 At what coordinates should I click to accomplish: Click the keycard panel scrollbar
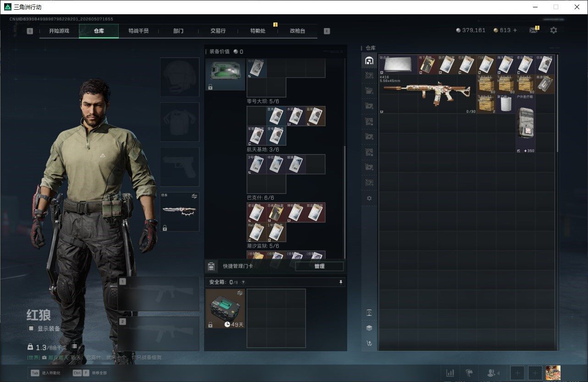pyautogui.click(x=344, y=202)
